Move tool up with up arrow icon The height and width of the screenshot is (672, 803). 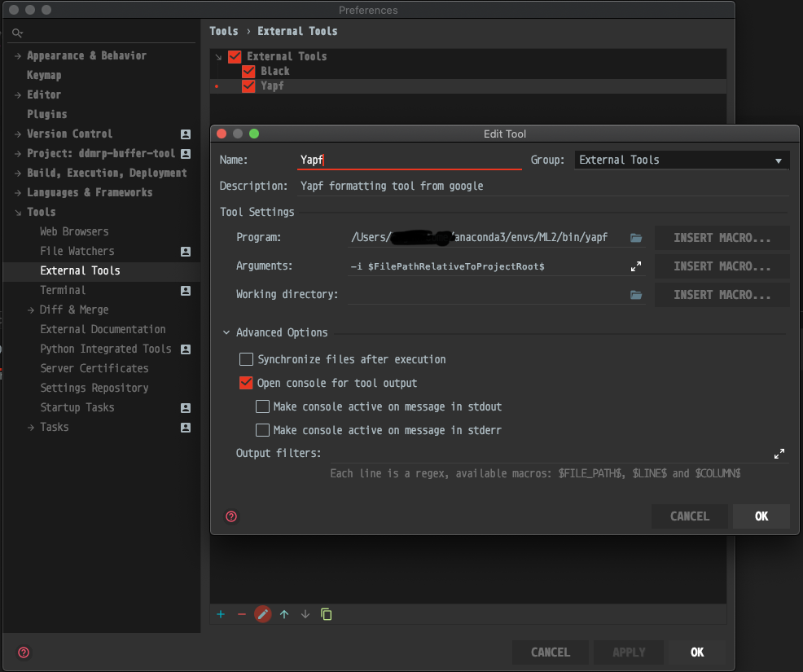284,614
